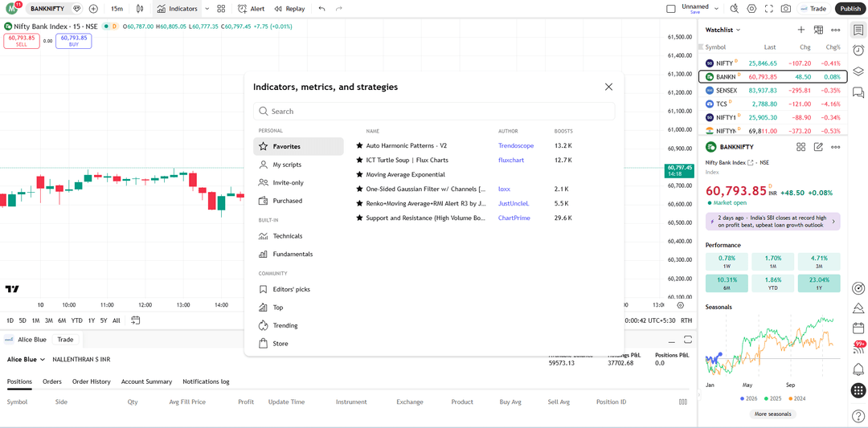This screenshot has height=428, width=868.
Task: Open the calendar icon in right sidebar
Action: tap(858, 328)
